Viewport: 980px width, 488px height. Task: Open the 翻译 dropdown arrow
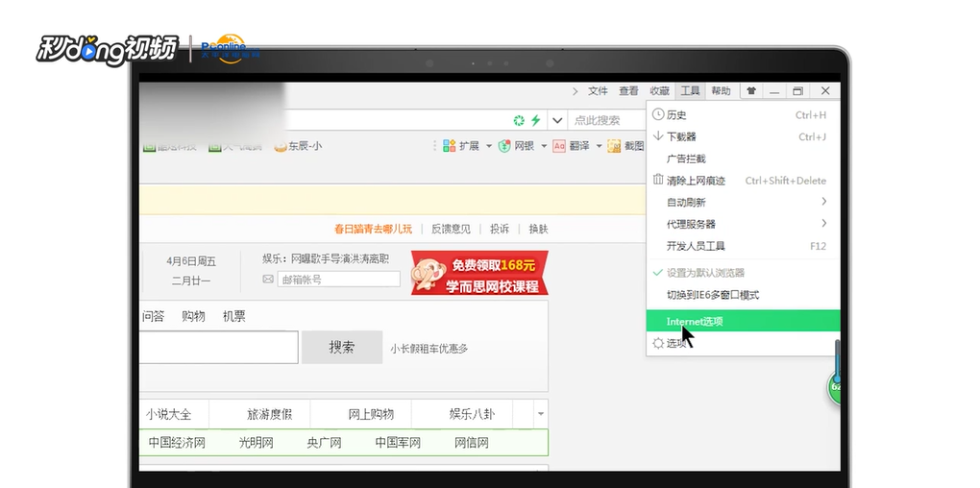click(599, 146)
